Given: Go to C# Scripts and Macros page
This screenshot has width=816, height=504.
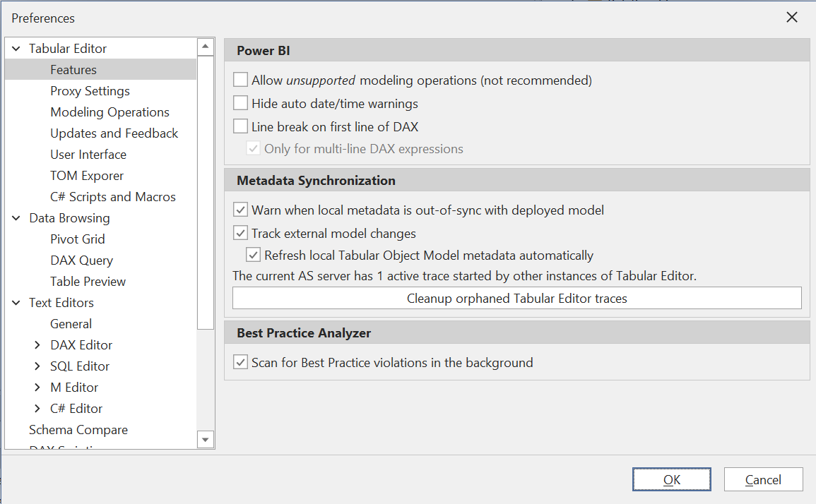Looking at the screenshot, I should [112, 197].
